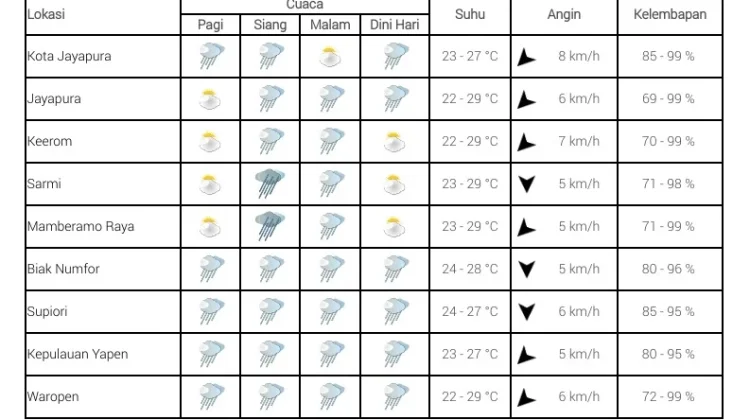The image size is (750, 420).
Task: Click Sarmi's downward wind direction arrow
Action: (x=527, y=184)
